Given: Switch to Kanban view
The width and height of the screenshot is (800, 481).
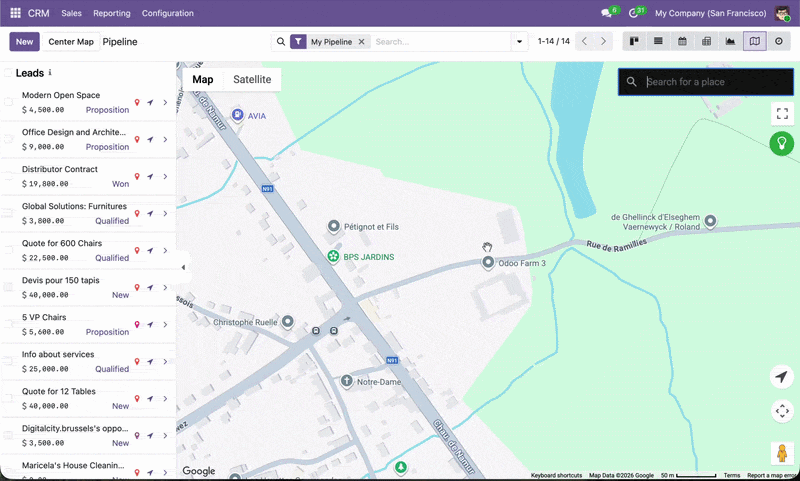Looking at the screenshot, I should point(634,41).
